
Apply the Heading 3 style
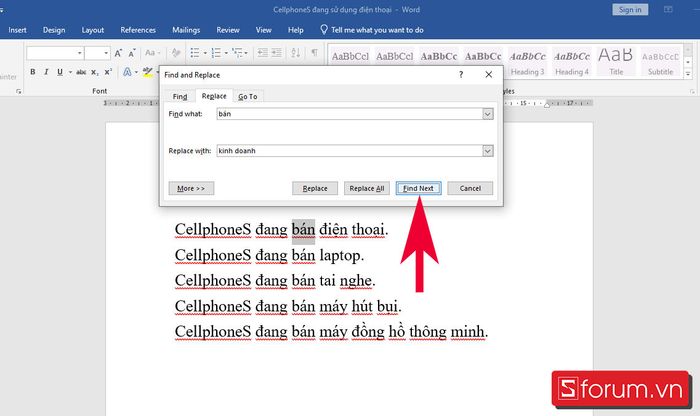point(527,62)
